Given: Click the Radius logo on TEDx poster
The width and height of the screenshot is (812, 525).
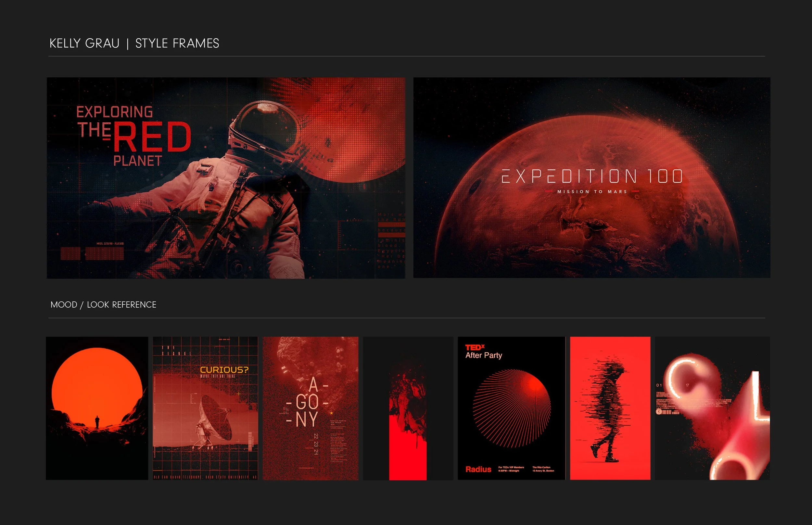Looking at the screenshot, I should coord(478,470).
